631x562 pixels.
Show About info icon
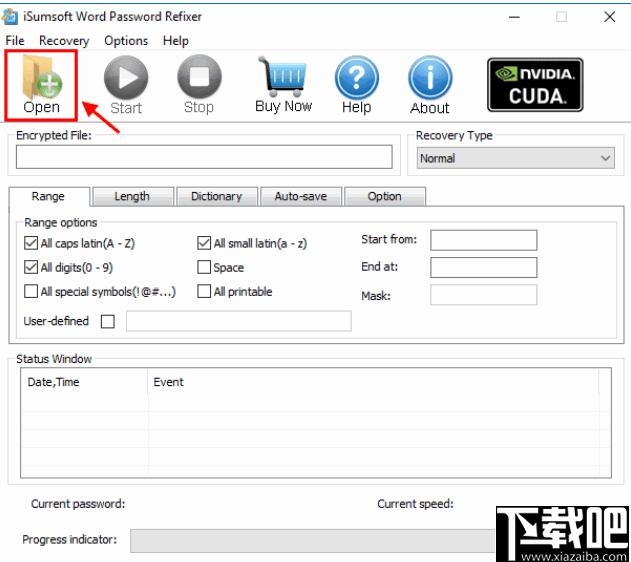click(430, 85)
